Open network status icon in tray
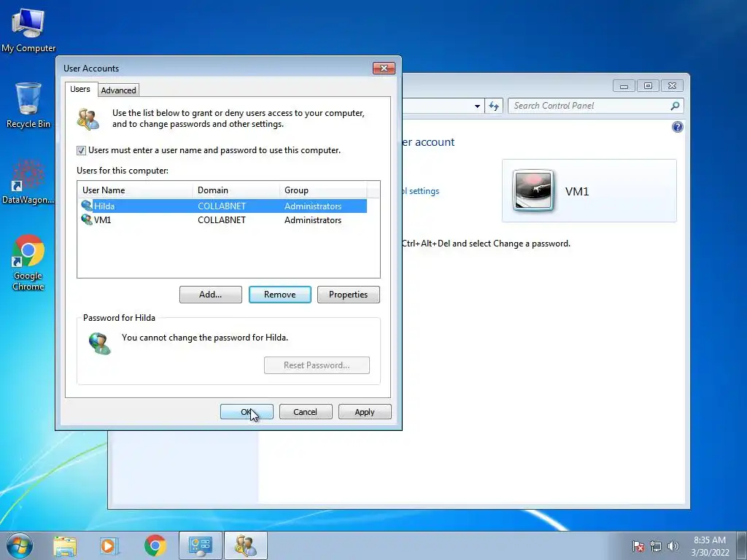747x560 pixels. click(x=656, y=546)
